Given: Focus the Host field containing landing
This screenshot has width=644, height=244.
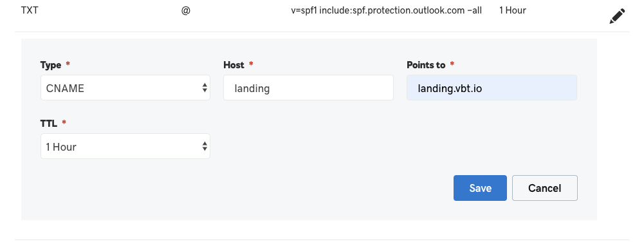Looking at the screenshot, I should pos(308,88).
